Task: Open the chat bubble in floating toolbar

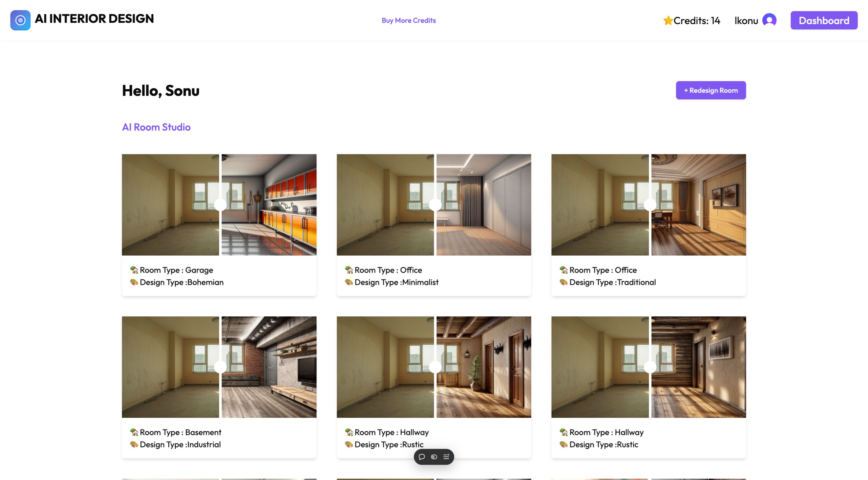Action: click(x=421, y=457)
